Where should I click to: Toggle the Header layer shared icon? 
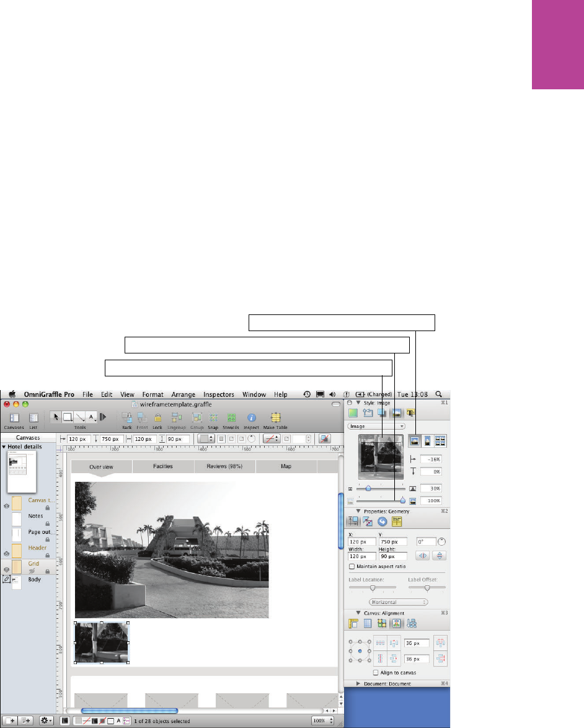[6, 553]
